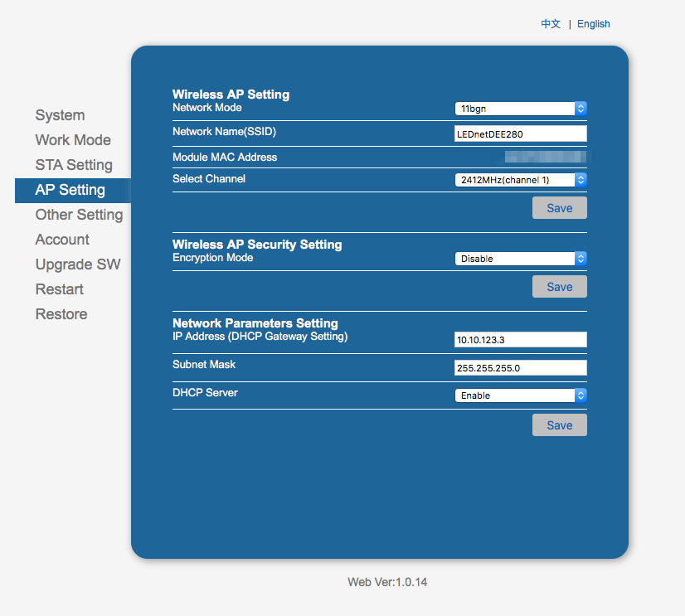Open STA Setting page
Screen dimensions: 685x616
74,165
